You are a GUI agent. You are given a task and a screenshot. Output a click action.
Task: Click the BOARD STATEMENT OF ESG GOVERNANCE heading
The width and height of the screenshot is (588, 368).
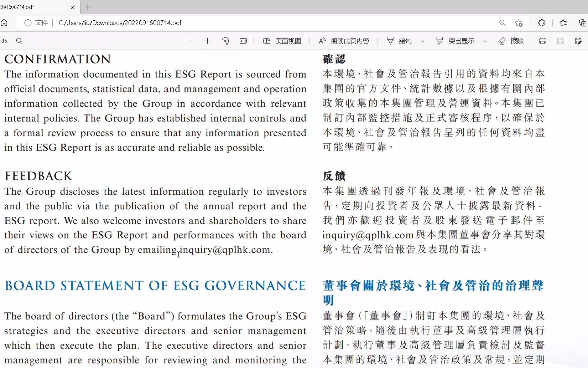155,286
